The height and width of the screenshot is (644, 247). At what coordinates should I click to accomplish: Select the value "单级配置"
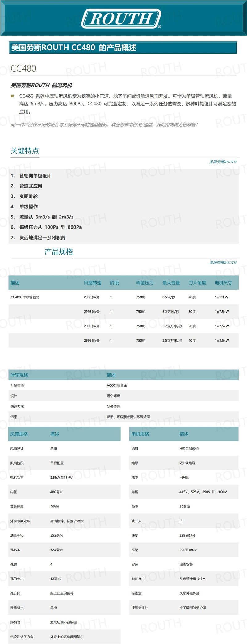pos(57,463)
